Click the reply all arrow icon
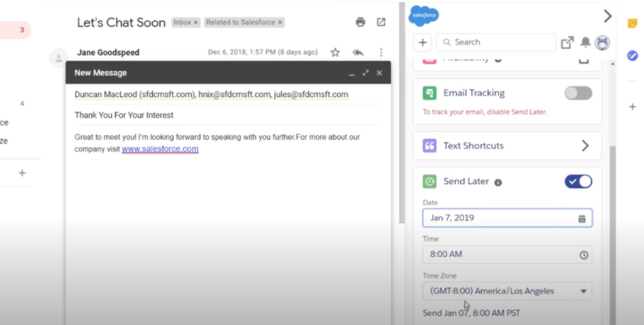This screenshot has width=644, height=325. [358, 52]
